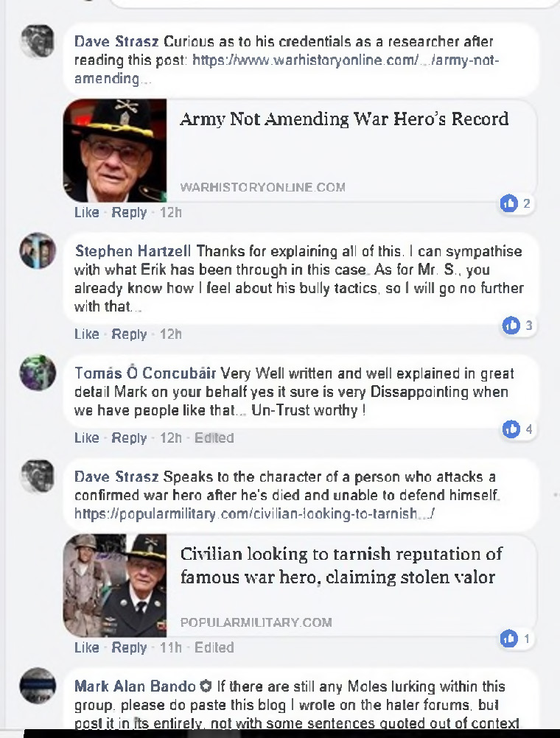Viewport: 560px width, 738px height.
Task: View edit history via Edited on Tomás comment
Action: [214, 437]
